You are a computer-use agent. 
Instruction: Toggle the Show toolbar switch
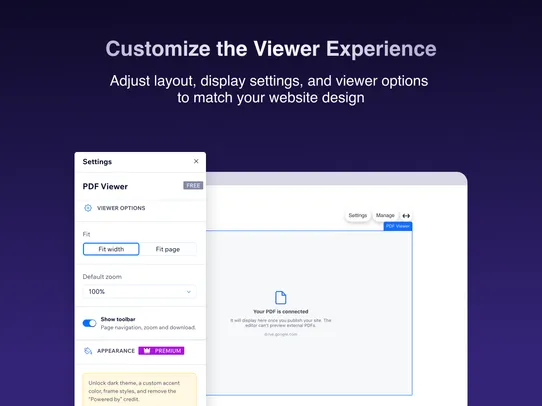pos(89,323)
